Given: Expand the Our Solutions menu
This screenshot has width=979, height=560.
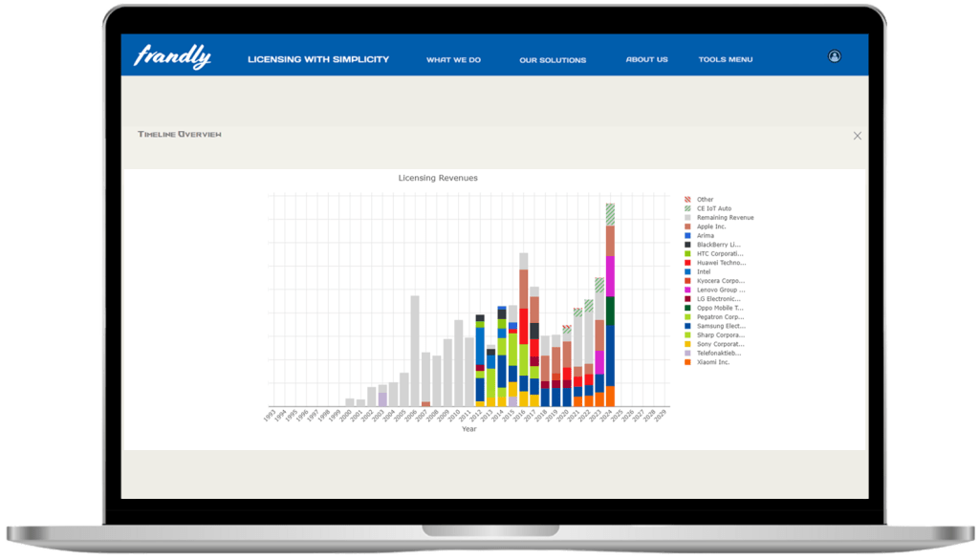Looking at the screenshot, I should point(553,60).
